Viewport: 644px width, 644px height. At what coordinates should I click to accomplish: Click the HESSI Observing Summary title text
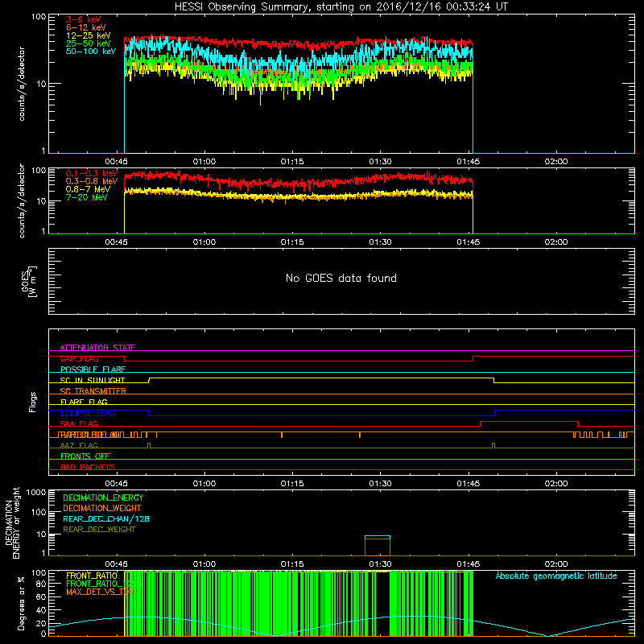(341, 6)
